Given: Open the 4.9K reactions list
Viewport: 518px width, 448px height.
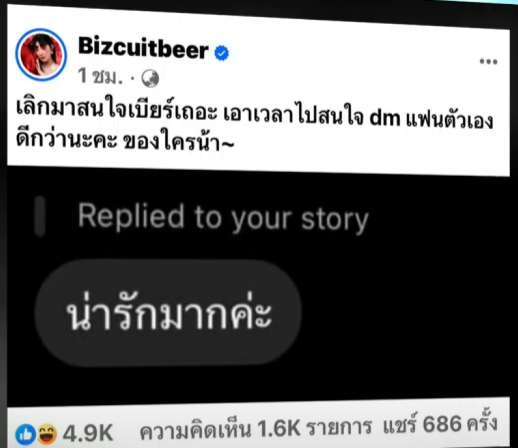Looking at the screenshot, I should tap(88, 433).
